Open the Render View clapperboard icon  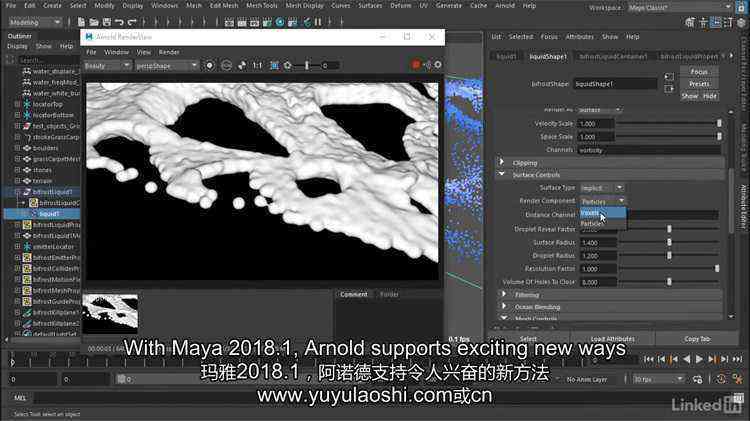(230, 22)
